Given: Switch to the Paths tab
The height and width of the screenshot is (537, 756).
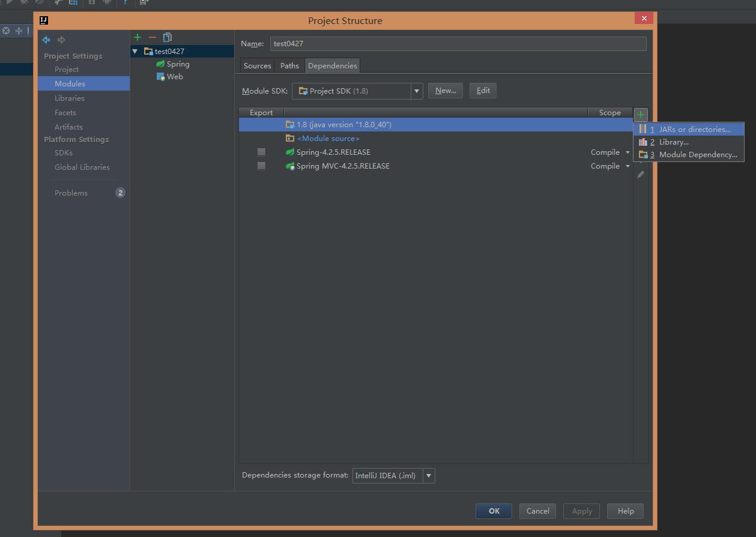Looking at the screenshot, I should click(x=289, y=66).
